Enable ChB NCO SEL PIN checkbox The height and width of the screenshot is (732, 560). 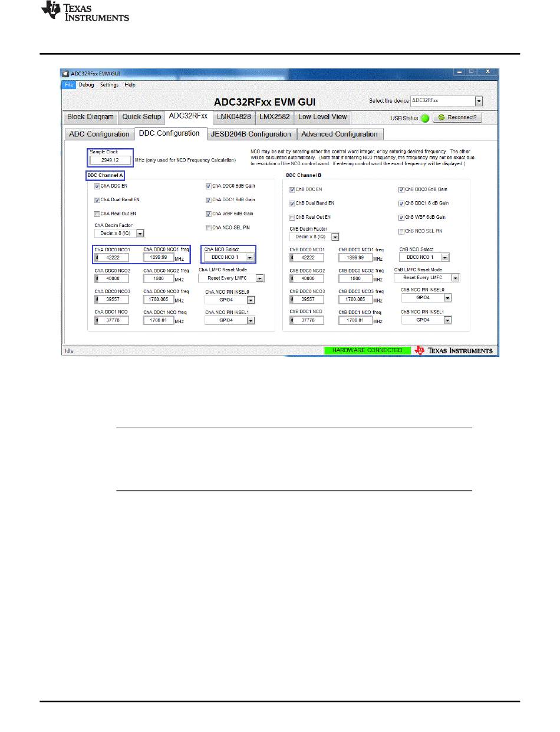[401, 232]
